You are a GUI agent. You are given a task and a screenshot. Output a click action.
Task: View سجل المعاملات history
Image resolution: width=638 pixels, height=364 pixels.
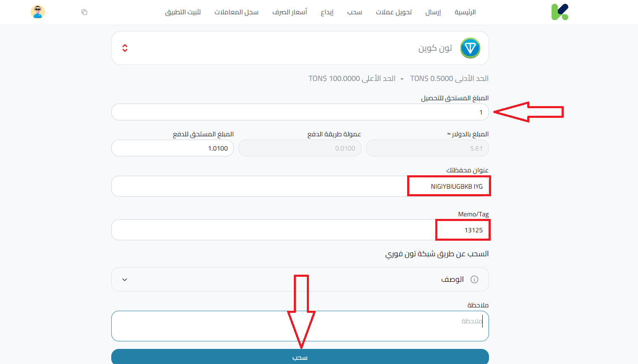236,12
